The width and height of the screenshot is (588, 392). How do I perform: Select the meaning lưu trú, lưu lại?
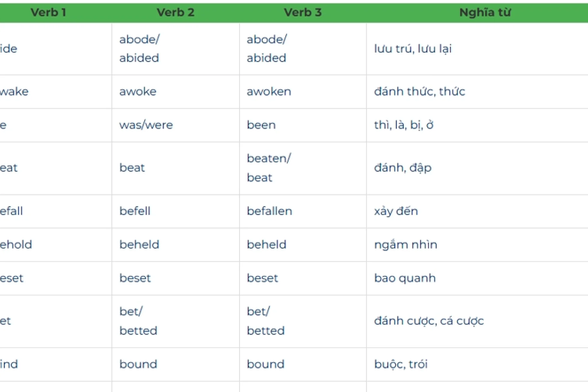click(x=413, y=49)
